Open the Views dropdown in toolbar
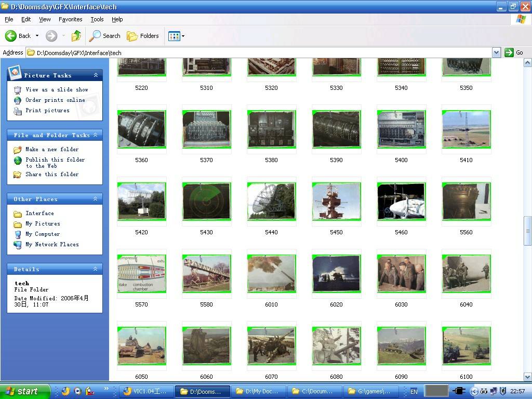Screen dimensions: 532x399 coord(177,36)
